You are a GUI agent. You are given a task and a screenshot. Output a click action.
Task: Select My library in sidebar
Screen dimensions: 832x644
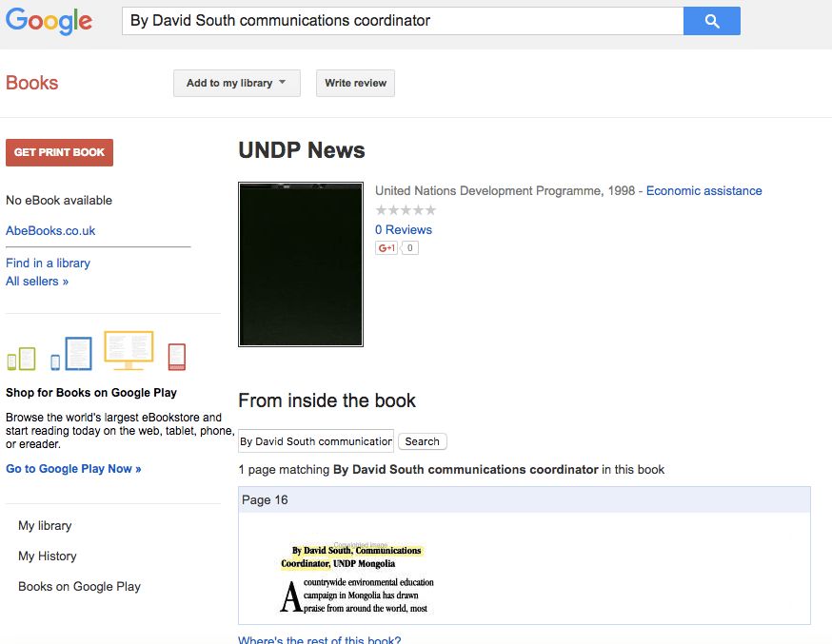pyautogui.click(x=45, y=525)
